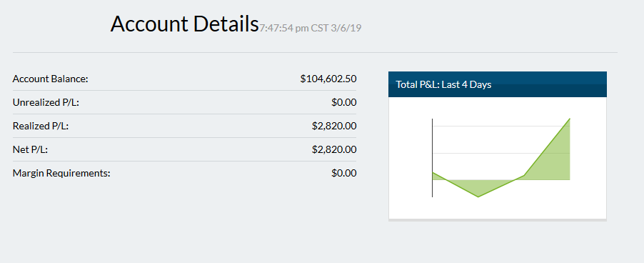Click the Realized P/L label

click(41, 126)
